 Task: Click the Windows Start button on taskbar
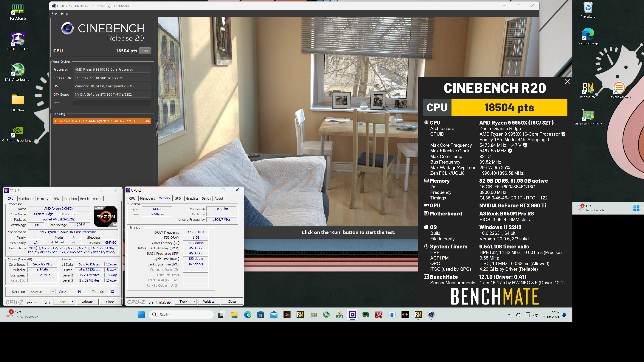pos(141,314)
